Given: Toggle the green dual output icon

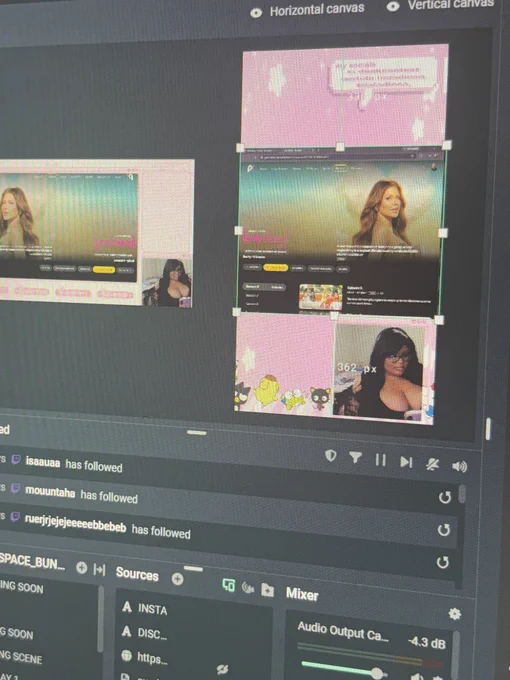Looking at the screenshot, I should pyautogui.click(x=229, y=585).
